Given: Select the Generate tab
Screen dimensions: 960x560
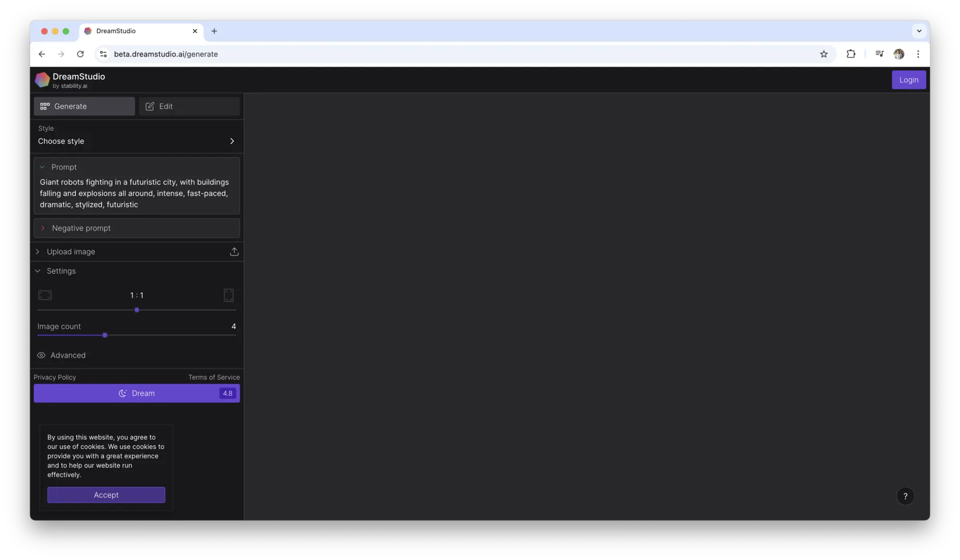Looking at the screenshot, I should [84, 106].
